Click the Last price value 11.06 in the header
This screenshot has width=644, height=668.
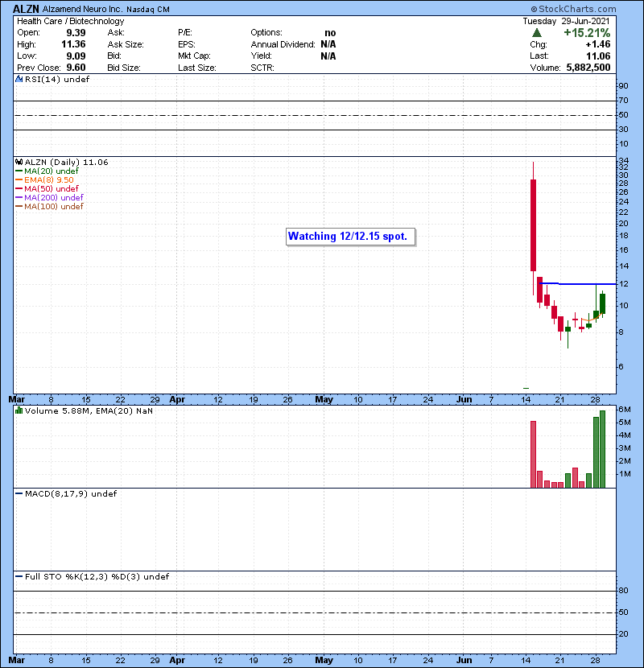[x=598, y=56]
